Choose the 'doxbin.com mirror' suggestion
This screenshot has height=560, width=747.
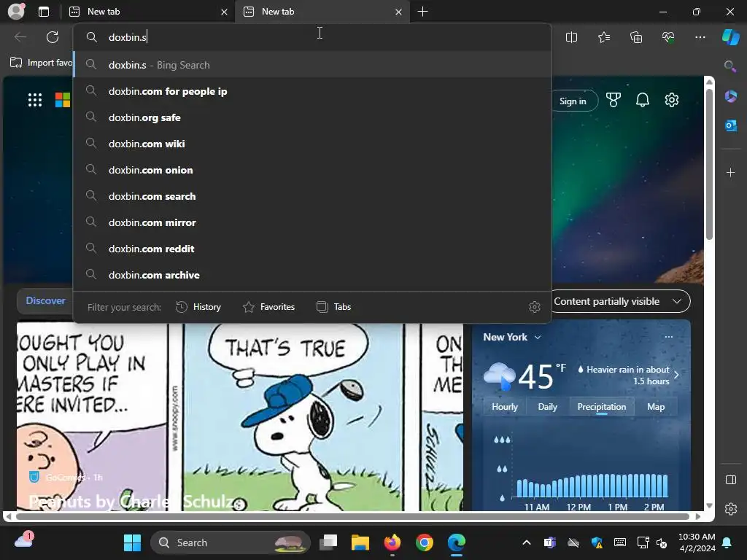click(x=312, y=222)
